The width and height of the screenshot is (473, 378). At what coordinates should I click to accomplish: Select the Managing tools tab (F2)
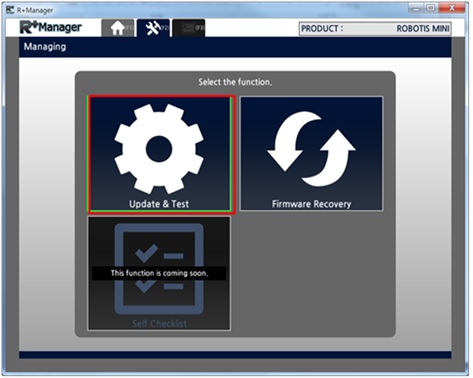(154, 28)
